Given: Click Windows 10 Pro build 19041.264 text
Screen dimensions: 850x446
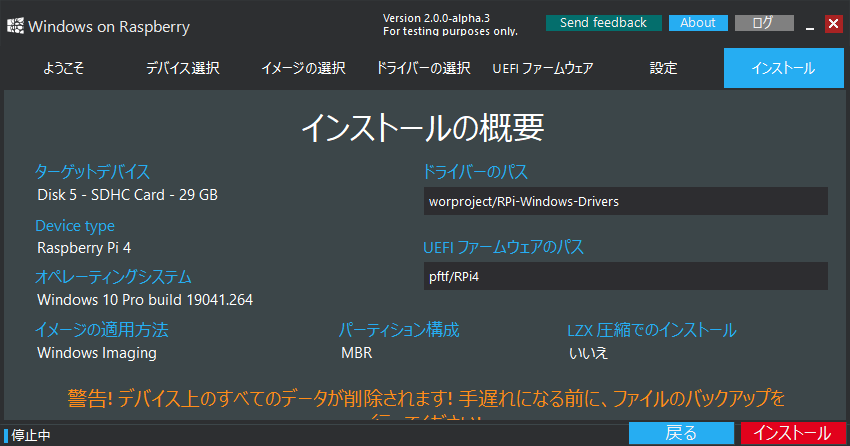Looking at the screenshot, I should tap(145, 300).
